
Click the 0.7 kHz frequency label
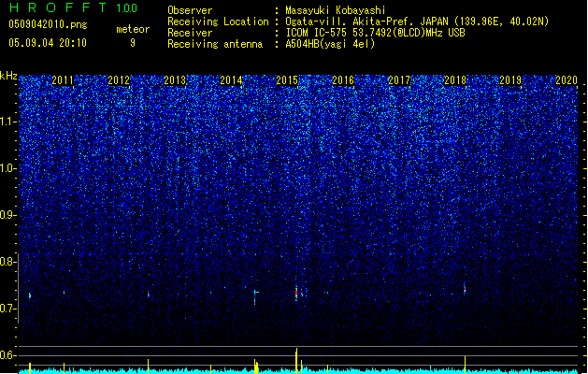point(7,309)
